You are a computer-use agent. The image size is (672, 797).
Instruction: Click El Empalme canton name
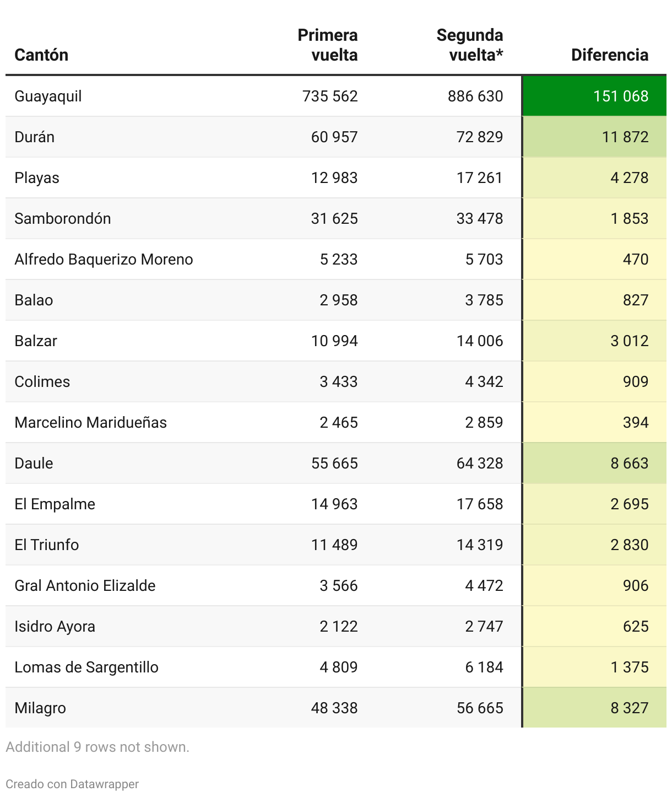(55, 504)
